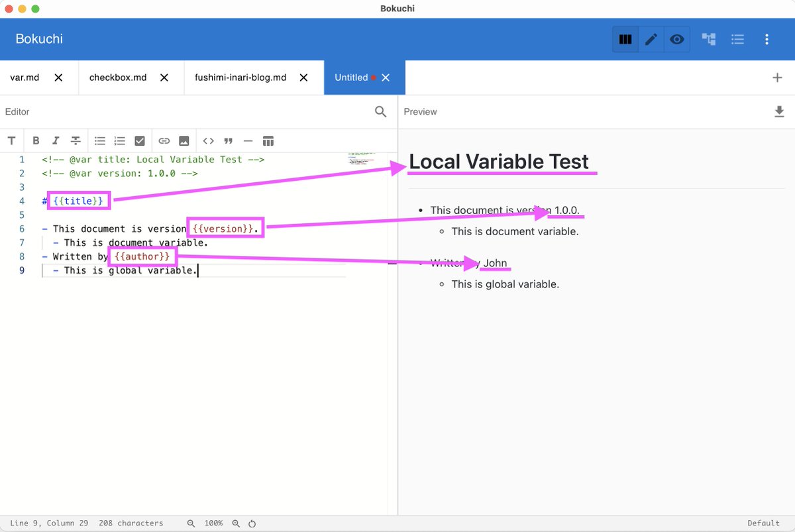
Task: Click the 100% zoom level value
Action: 213,523
